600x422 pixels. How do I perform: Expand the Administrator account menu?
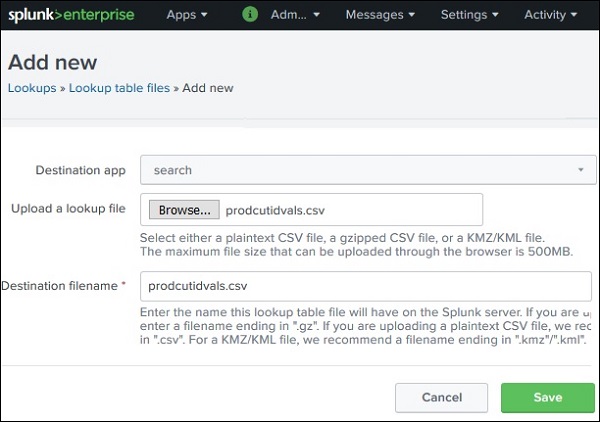(x=295, y=15)
